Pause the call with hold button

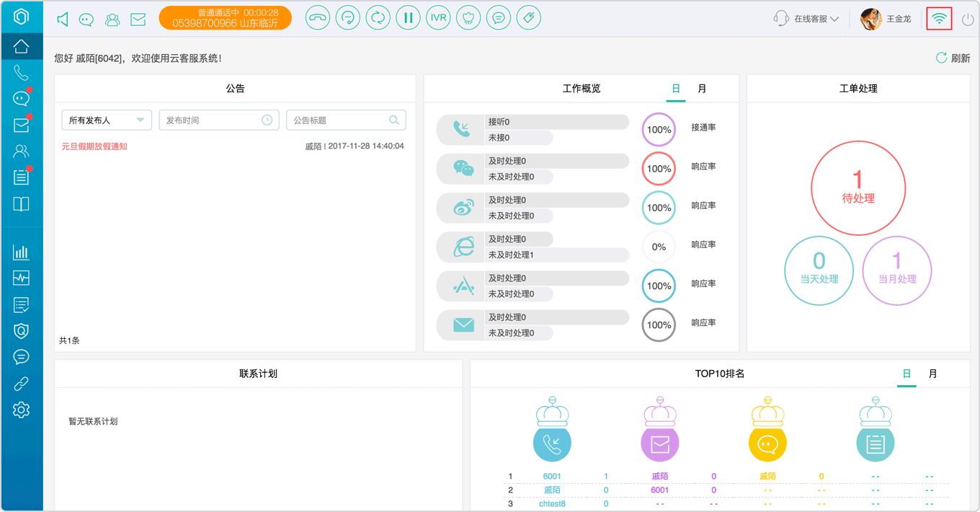[408, 18]
